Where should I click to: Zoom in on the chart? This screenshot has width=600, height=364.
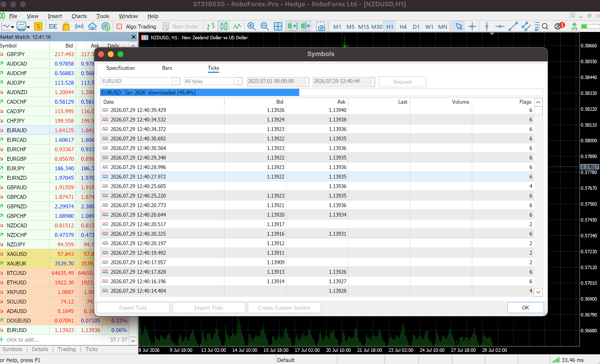[x=251, y=26]
